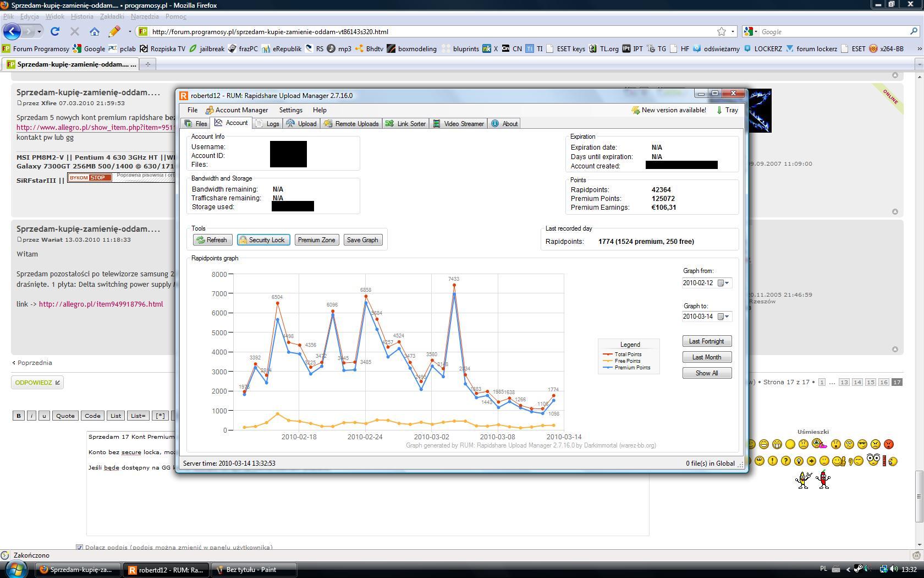Click the pencil highlighter toolbar icon
924x578 pixels.
(114, 31)
